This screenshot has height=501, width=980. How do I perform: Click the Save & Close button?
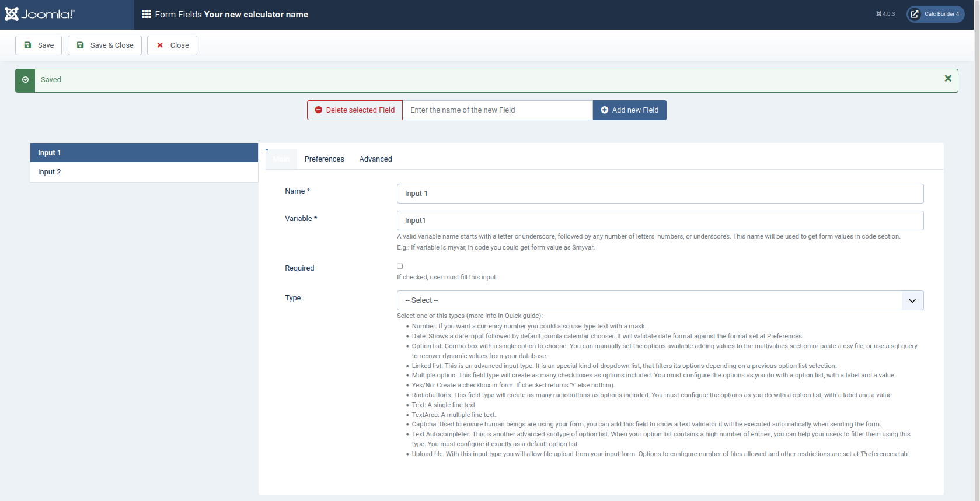(104, 45)
